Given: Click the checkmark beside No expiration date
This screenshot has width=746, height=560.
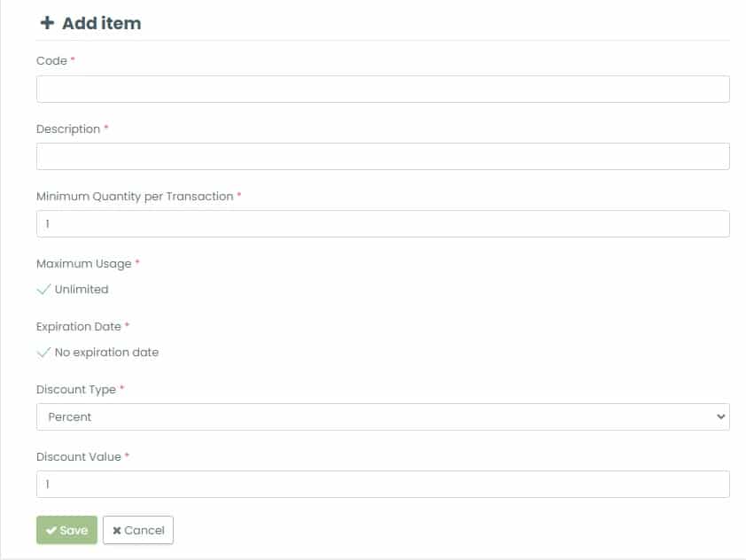Looking at the screenshot, I should point(44,352).
